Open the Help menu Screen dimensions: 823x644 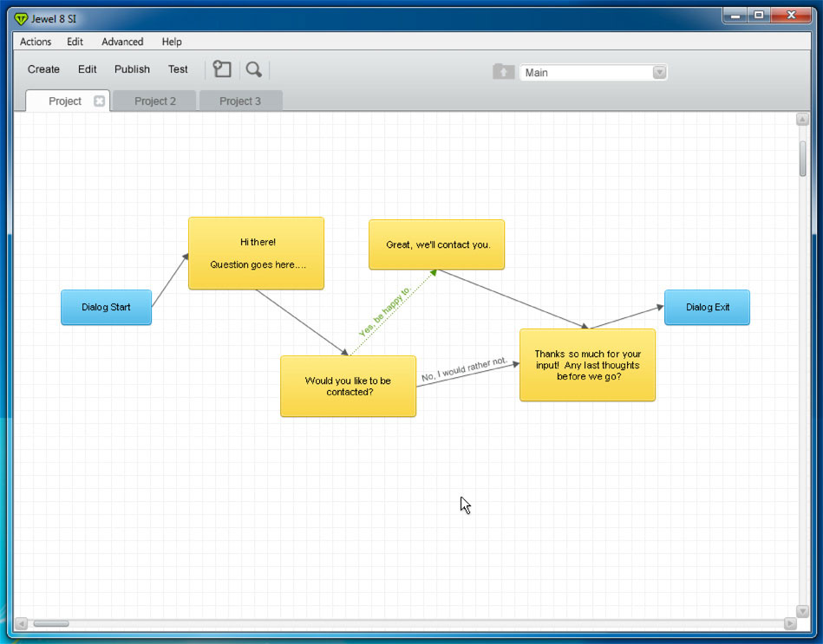point(172,42)
